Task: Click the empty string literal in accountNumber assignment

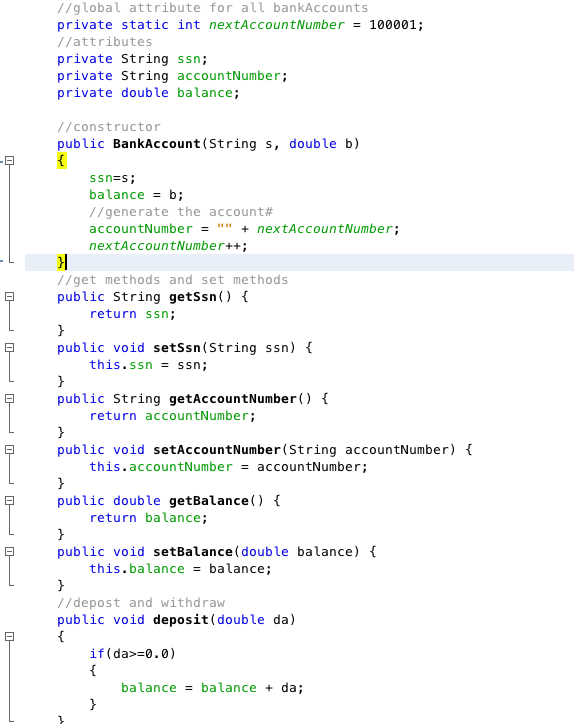Action: pos(224,228)
